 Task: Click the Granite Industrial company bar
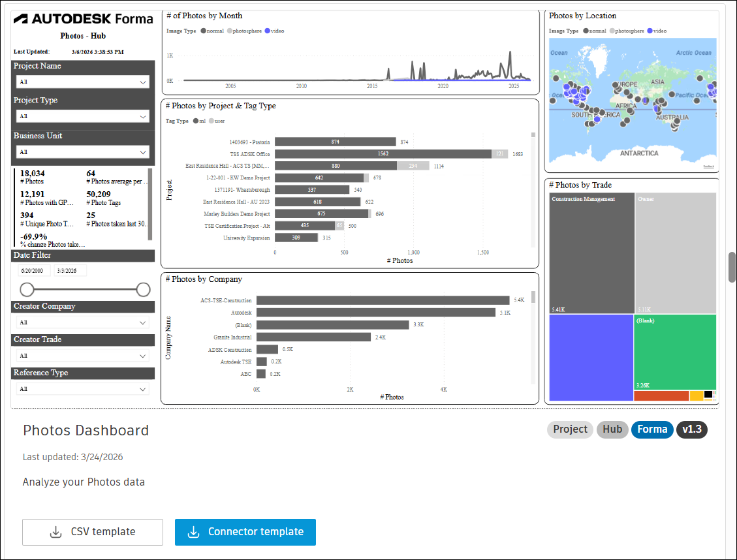(x=313, y=337)
